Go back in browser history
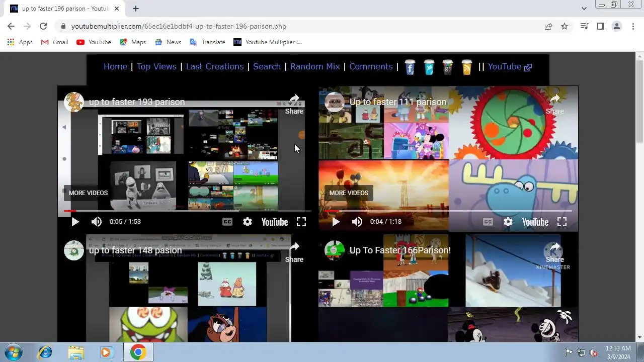The width and height of the screenshot is (644, 362). point(11,26)
